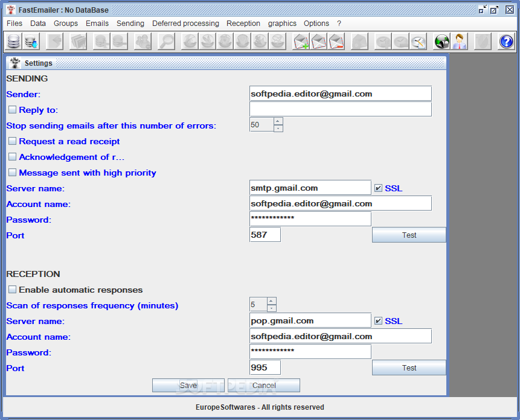The height and width of the screenshot is (420, 520).
Task: Open the Data menu
Action: point(38,24)
